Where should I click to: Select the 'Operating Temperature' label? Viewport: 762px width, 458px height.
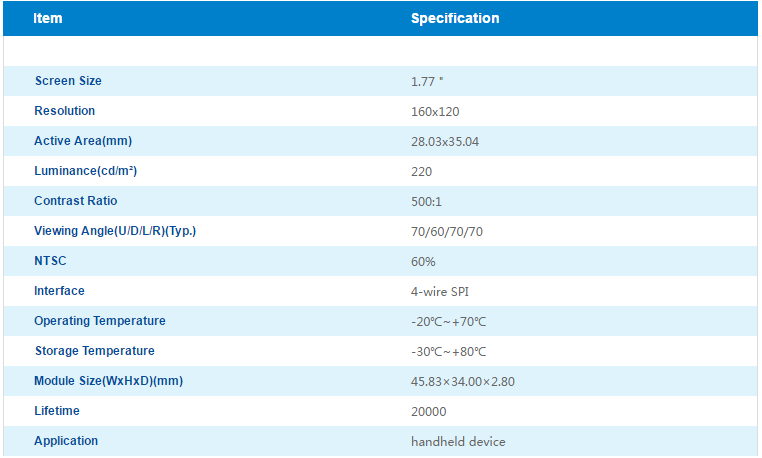[x=100, y=321]
